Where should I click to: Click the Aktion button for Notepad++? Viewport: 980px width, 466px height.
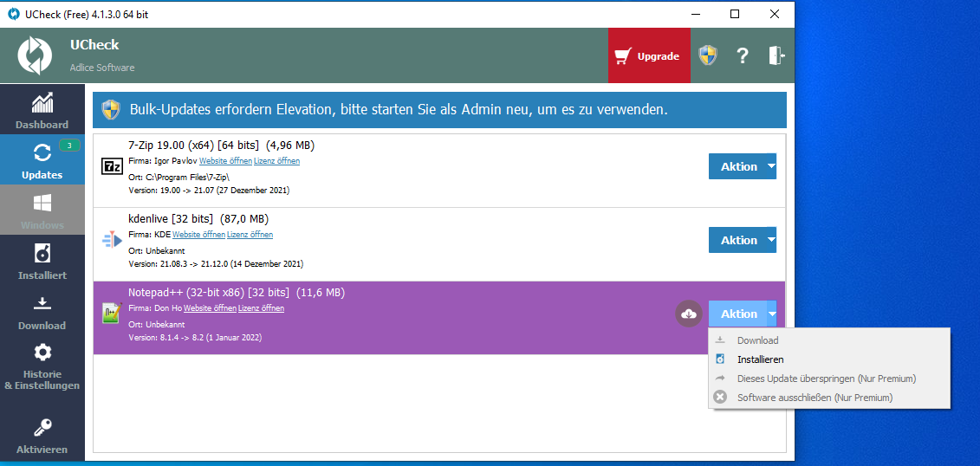click(x=738, y=314)
